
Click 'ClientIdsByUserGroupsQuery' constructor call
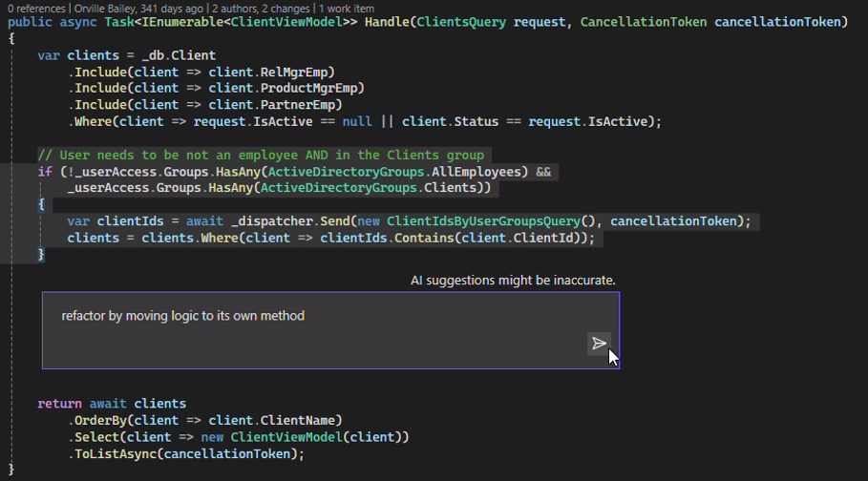pos(483,220)
